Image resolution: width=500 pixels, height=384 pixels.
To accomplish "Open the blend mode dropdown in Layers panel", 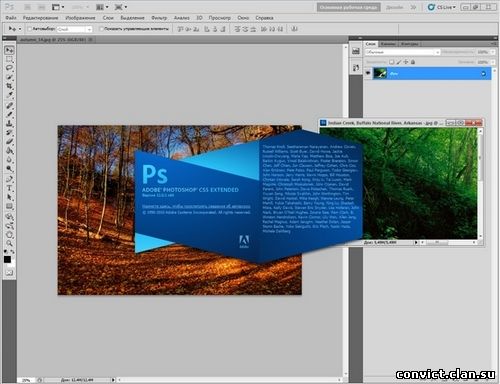I will point(402,52).
